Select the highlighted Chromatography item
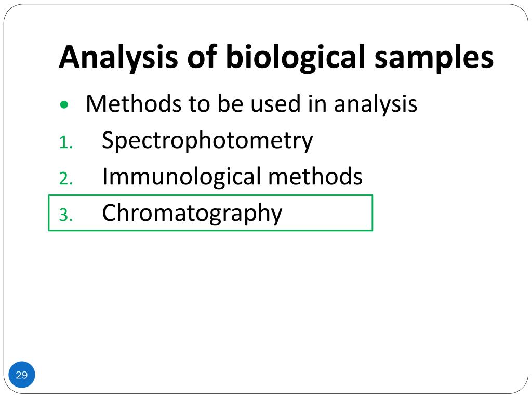 coord(192,212)
